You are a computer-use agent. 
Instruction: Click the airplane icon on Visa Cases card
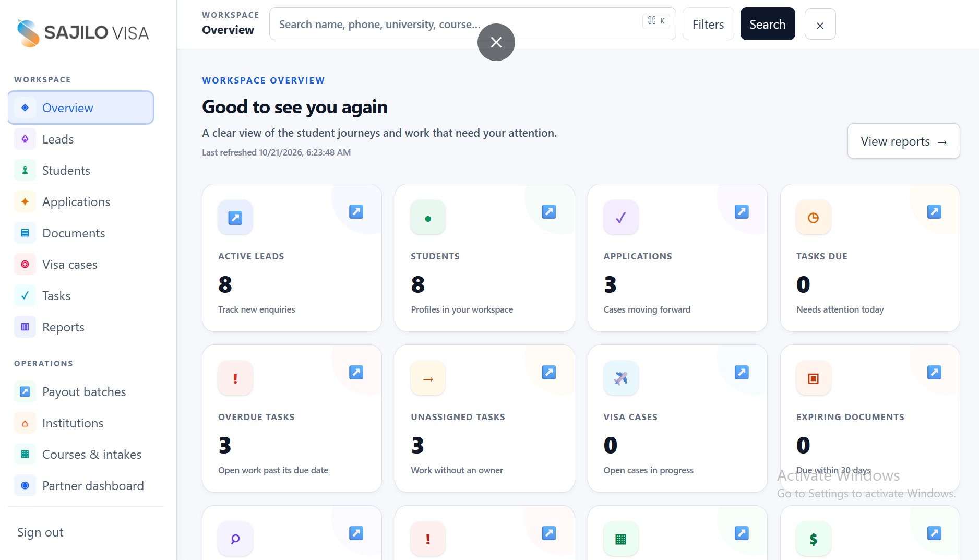(620, 378)
